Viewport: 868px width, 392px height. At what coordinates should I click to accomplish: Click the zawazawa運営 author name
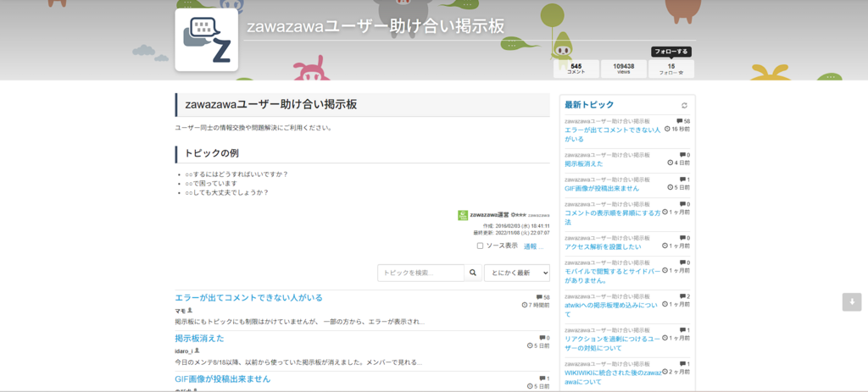click(x=489, y=214)
